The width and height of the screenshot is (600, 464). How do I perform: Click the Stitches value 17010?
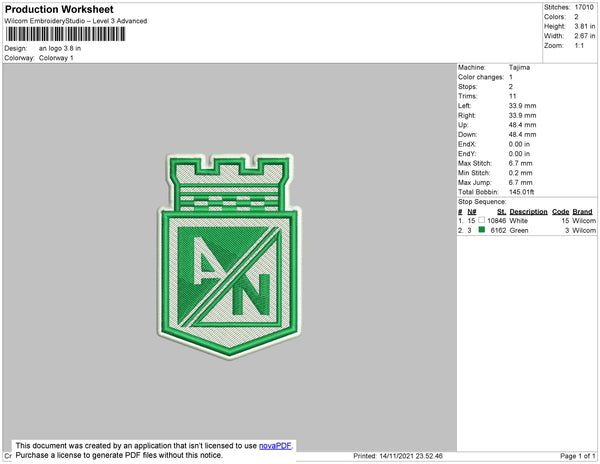[584, 7]
